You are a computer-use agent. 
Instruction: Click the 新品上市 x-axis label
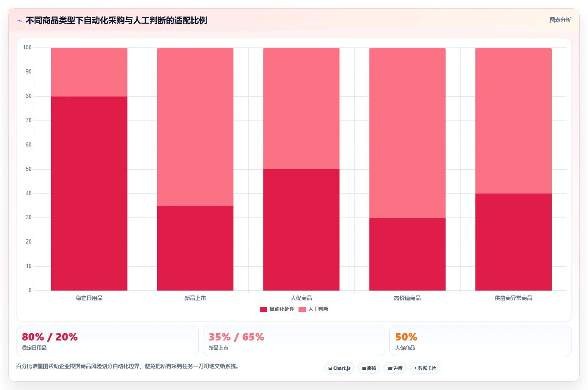click(x=195, y=298)
